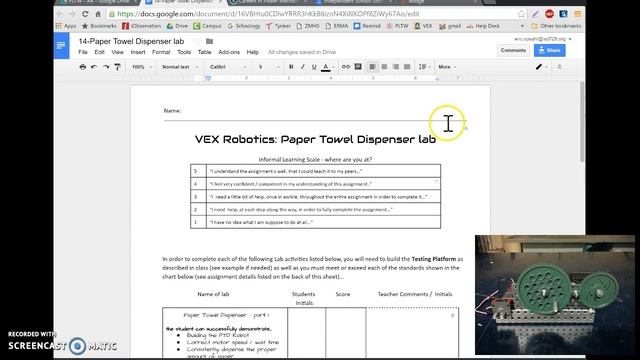
Task: Toggle underline formatting
Action: 314,67
